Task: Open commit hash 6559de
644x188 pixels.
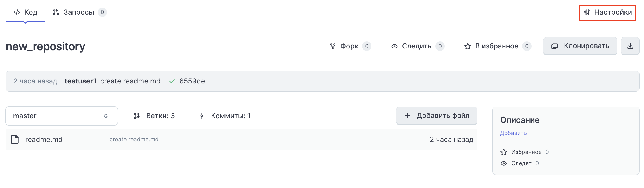Action: [192, 81]
